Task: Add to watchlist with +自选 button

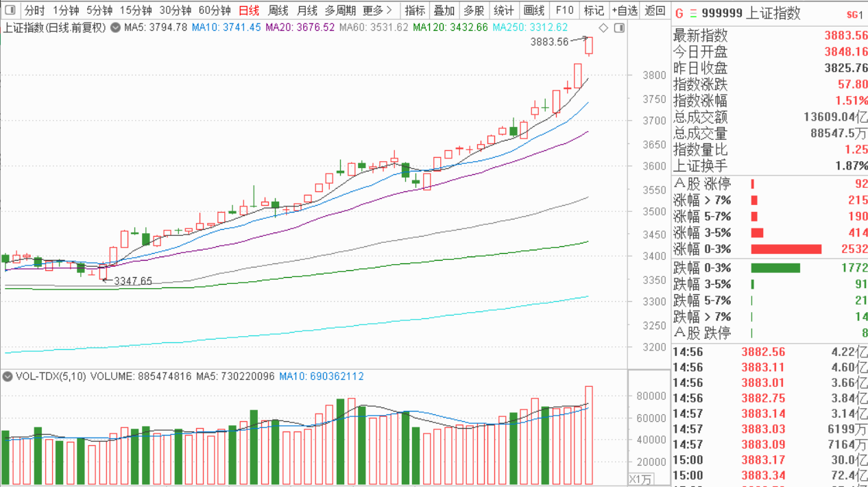Action: tap(624, 10)
